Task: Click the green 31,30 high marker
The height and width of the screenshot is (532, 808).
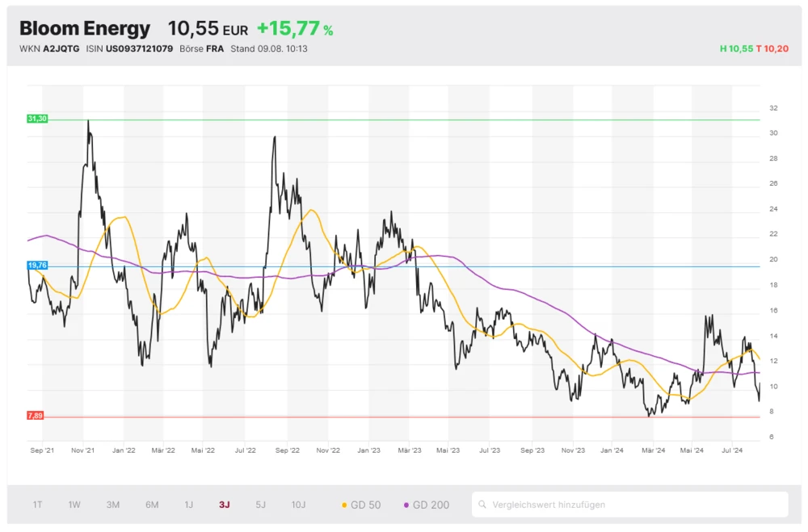Action: [37, 119]
